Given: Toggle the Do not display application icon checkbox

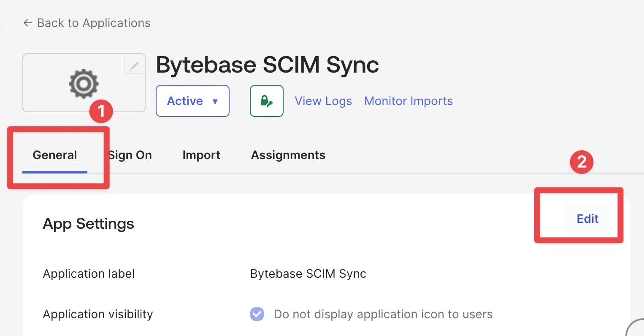Looking at the screenshot, I should 257,314.
